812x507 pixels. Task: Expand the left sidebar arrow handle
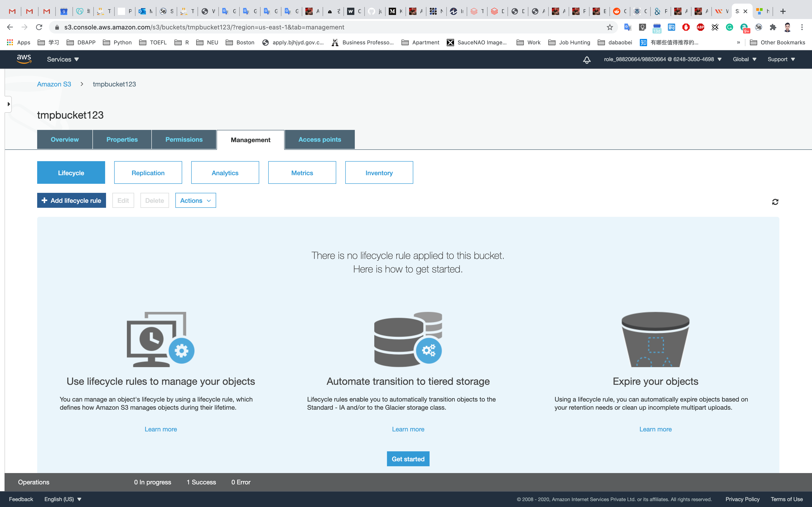point(8,104)
